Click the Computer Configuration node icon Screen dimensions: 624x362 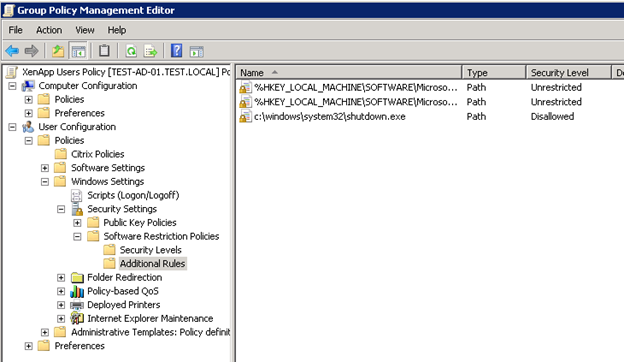click(x=28, y=86)
